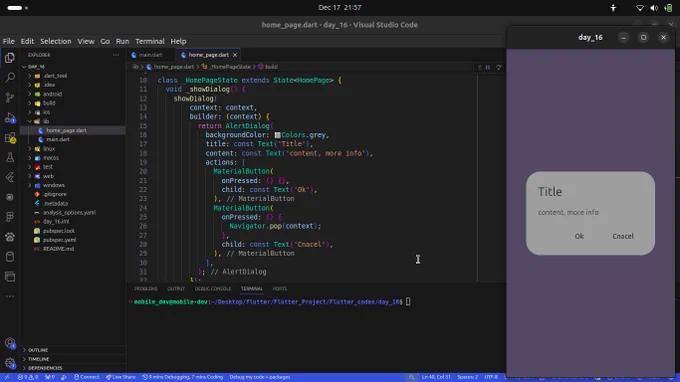Expand the OUTLINE section
This screenshot has height=382, width=680.
38,350
